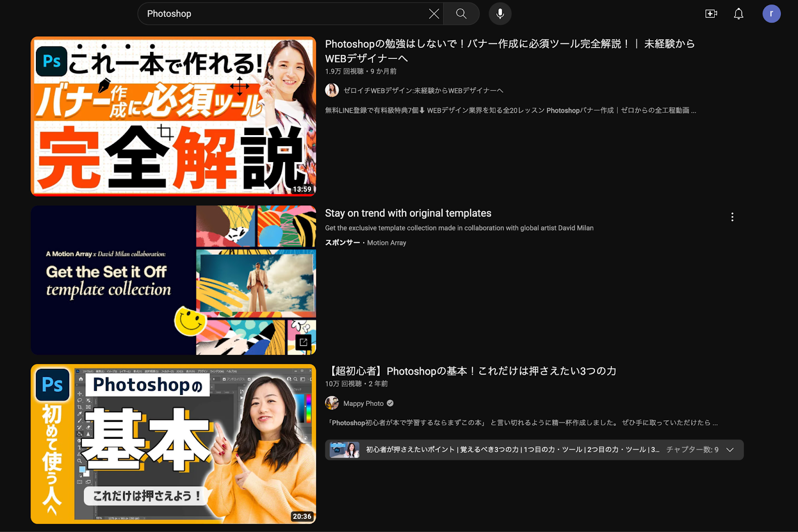Click the description starting Photoshop初心者が本で学習する

pos(522,423)
